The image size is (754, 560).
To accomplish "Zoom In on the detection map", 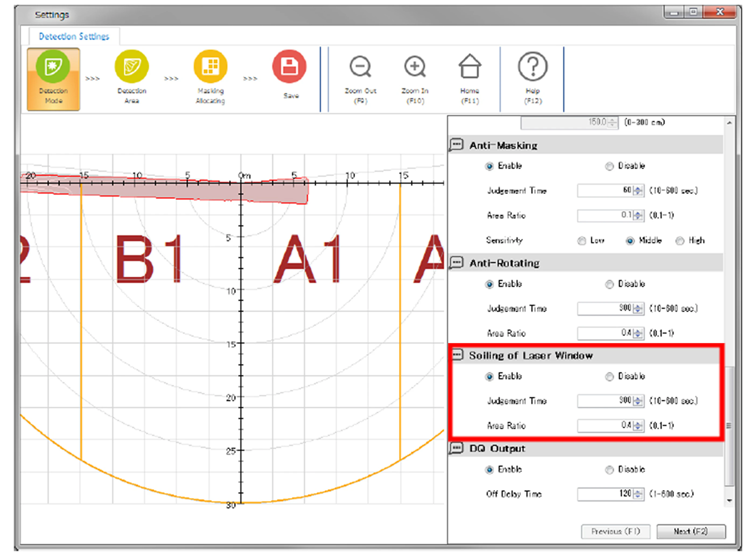I will coord(415,67).
